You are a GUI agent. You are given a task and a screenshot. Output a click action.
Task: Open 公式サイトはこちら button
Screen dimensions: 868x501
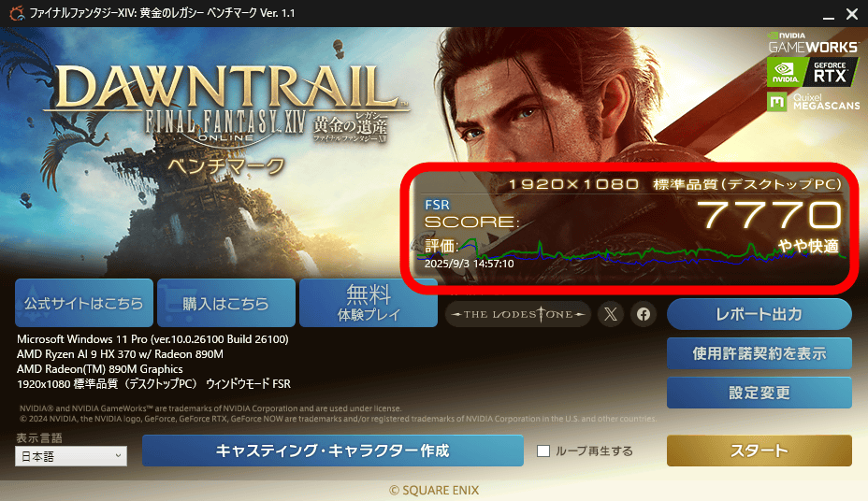pos(84,303)
